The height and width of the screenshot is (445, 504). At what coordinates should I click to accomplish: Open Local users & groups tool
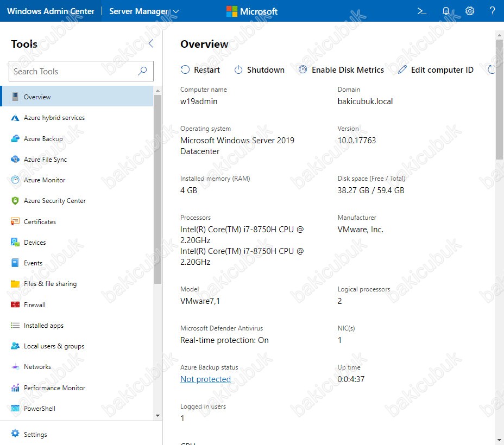tap(78, 346)
